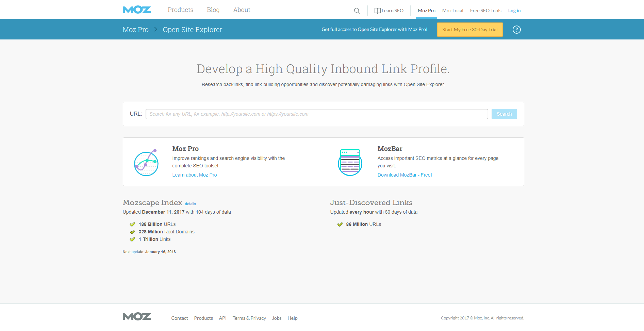This screenshot has width=644, height=331.
Task: Open Terms & Privacy in the footer
Action: [249, 318]
